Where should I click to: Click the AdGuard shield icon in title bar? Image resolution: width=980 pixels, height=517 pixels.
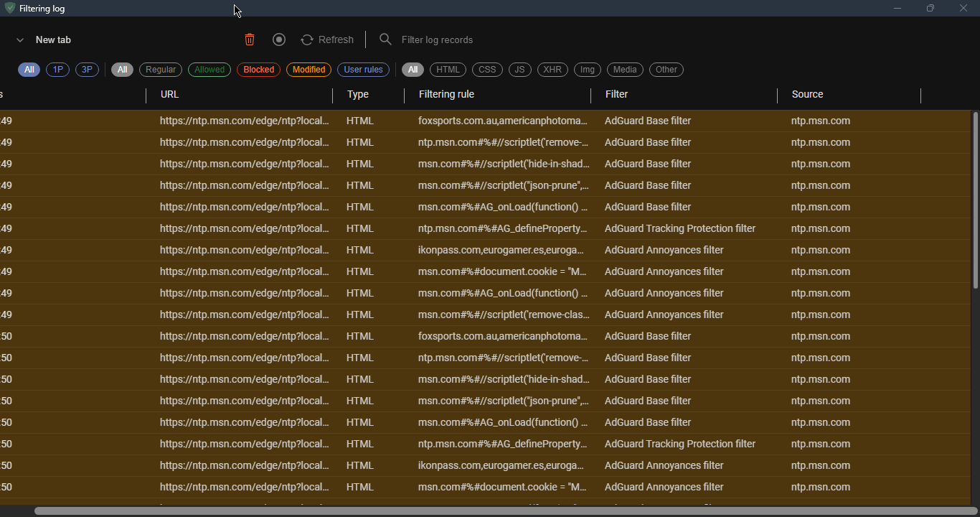click(10, 9)
